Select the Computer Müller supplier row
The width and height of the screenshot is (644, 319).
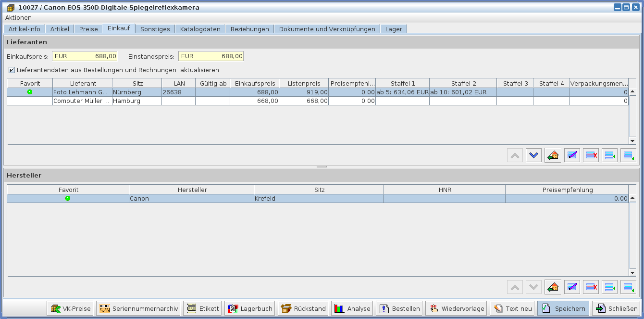coord(82,101)
